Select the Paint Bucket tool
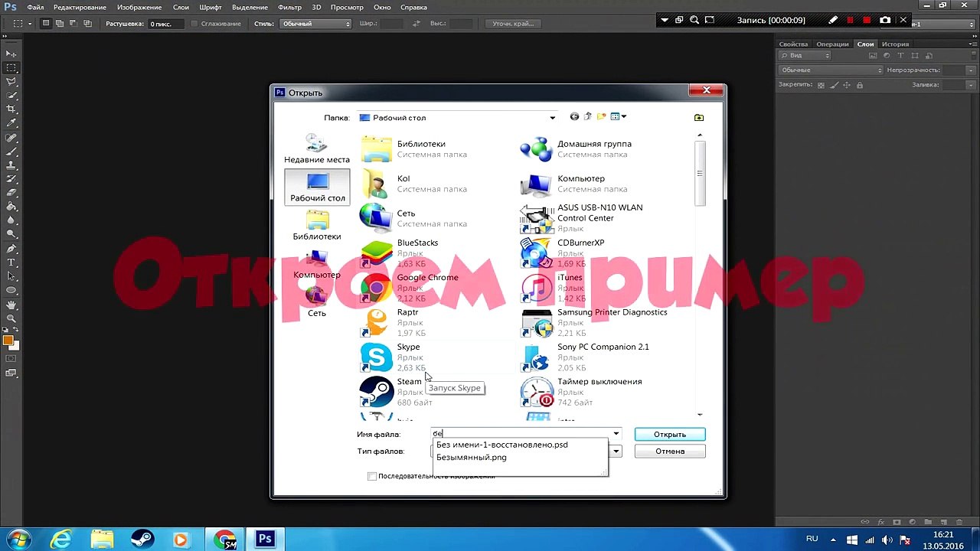Image resolution: width=980 pixels, height=551 pixels. (11, 206)
